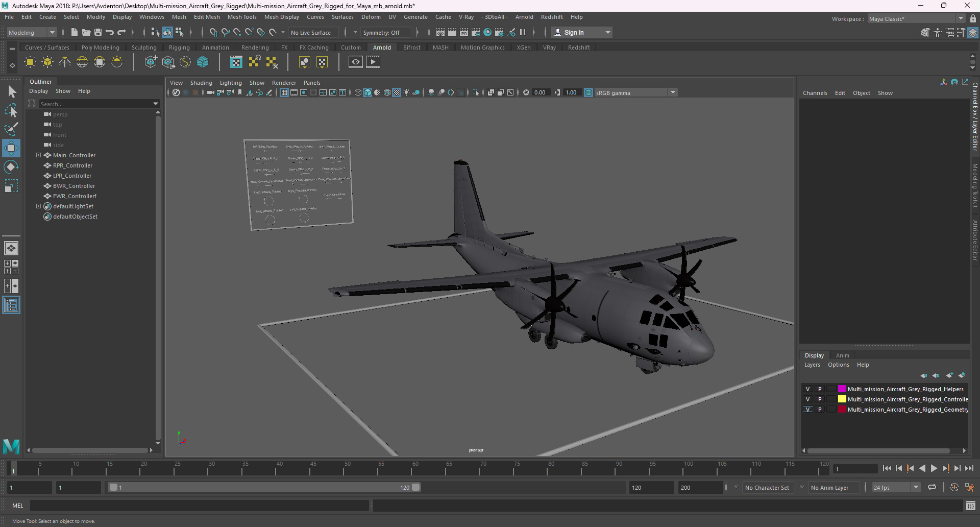Open layer editor Options menu
Screen dimensions: 980x527
pos(838,365)
